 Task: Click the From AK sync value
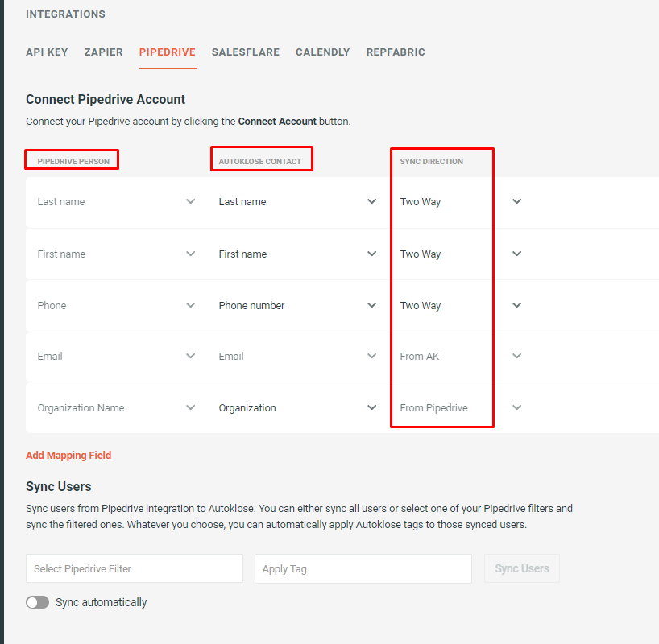[420, 357]
